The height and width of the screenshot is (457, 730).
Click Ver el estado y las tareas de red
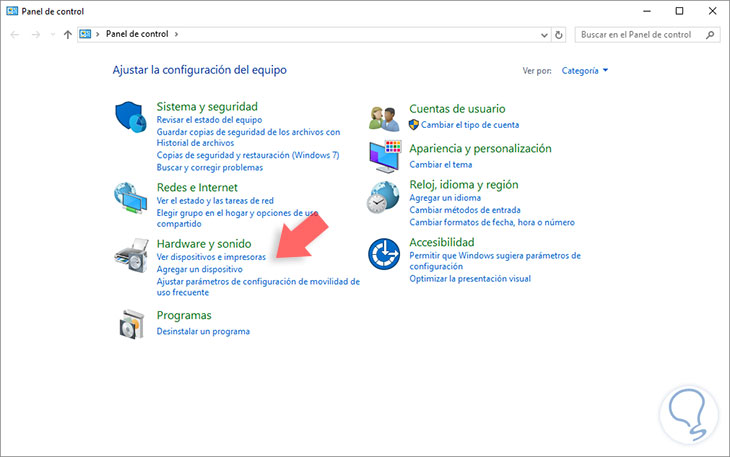pyautogui.click(x=215, y=201)
